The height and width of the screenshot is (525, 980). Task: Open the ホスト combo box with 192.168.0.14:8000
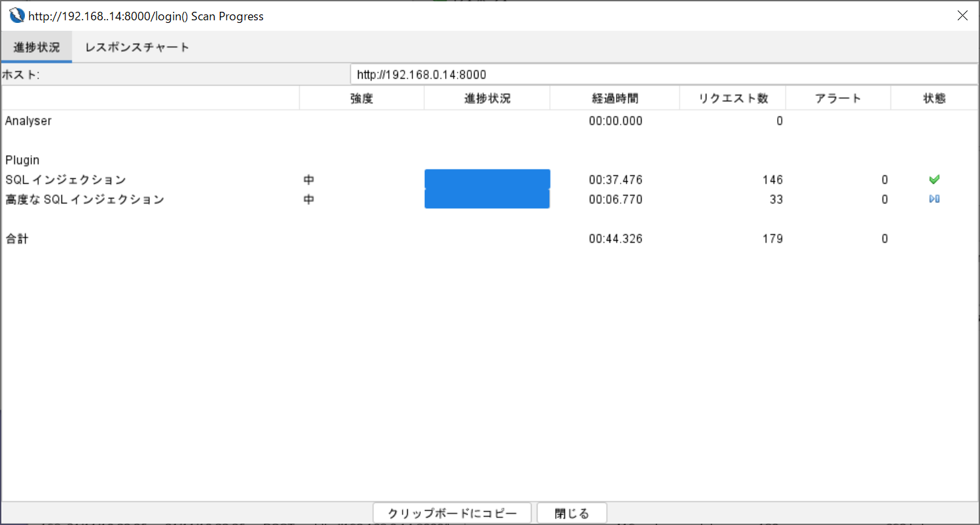[x=664, y=75]
